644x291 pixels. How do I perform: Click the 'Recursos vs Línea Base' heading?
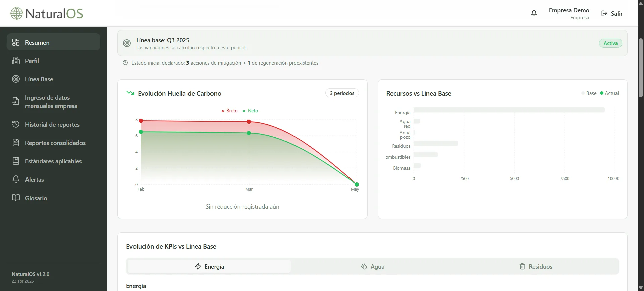(x=419, y=93)
